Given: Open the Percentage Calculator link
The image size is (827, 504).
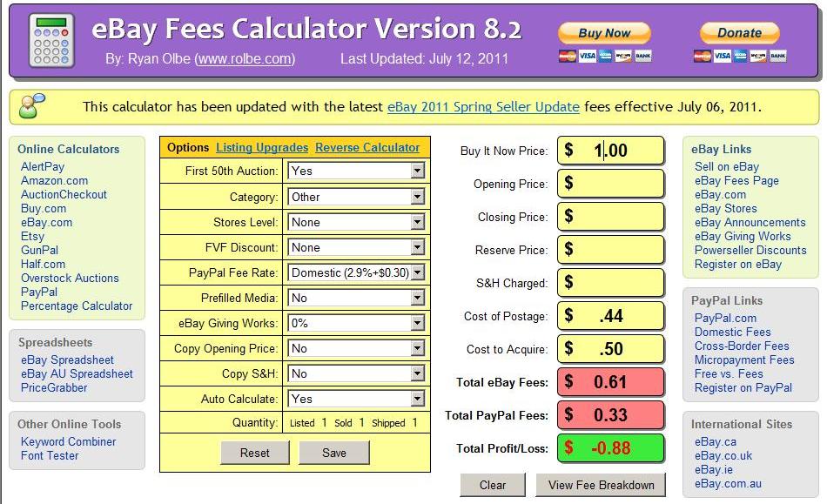Looking at the screenshot, I should point(77,306).
